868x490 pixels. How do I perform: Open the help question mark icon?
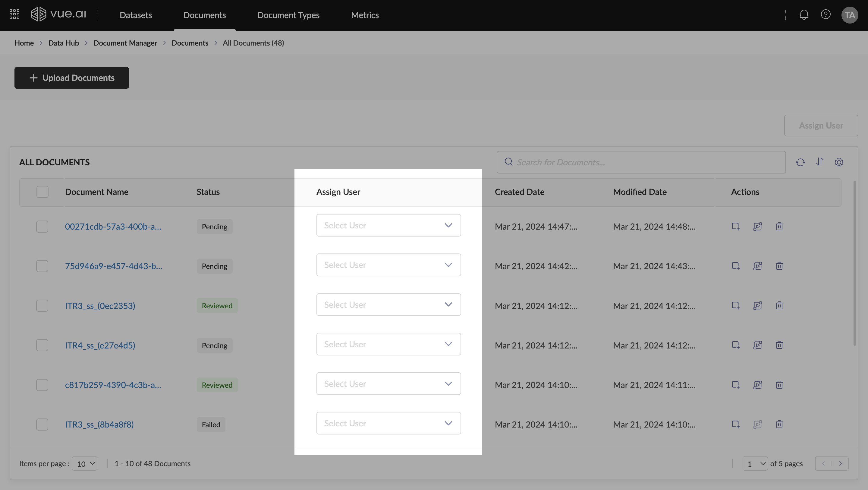click(825, 14)
